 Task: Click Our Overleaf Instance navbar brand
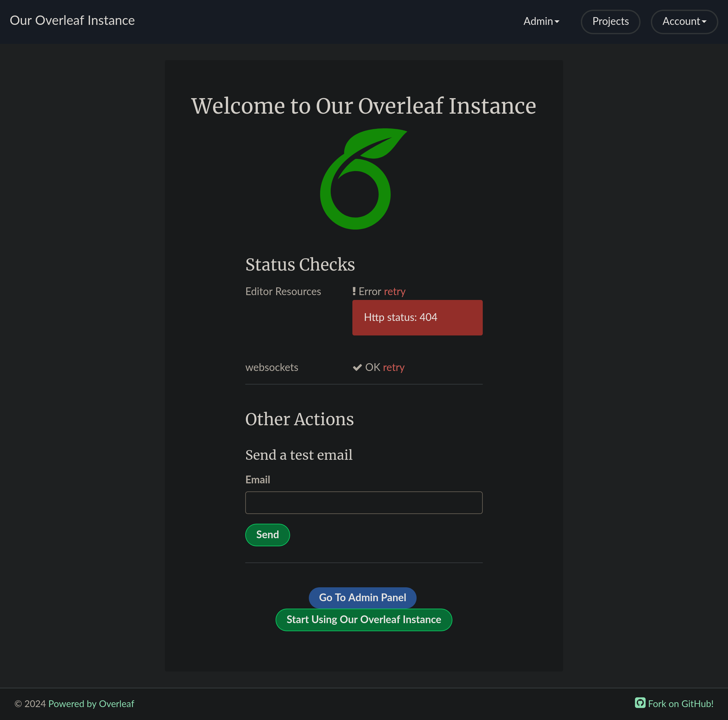click(72, 20)
